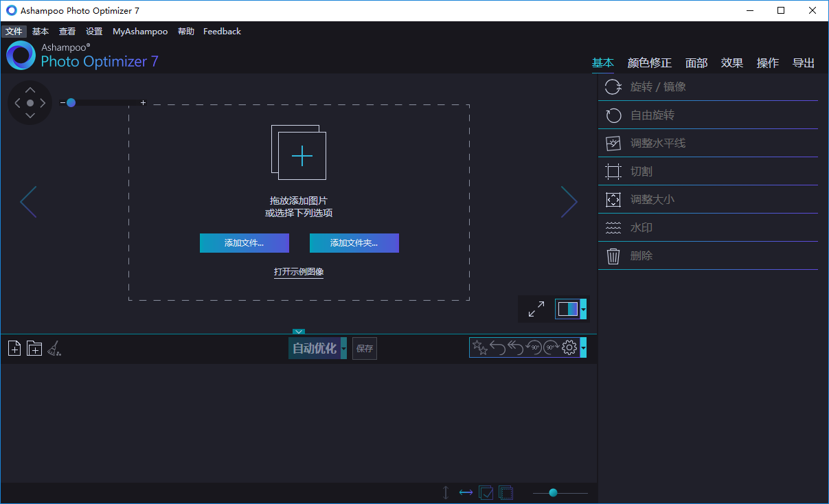Go to previous image with left arrow

coord(28,202)
